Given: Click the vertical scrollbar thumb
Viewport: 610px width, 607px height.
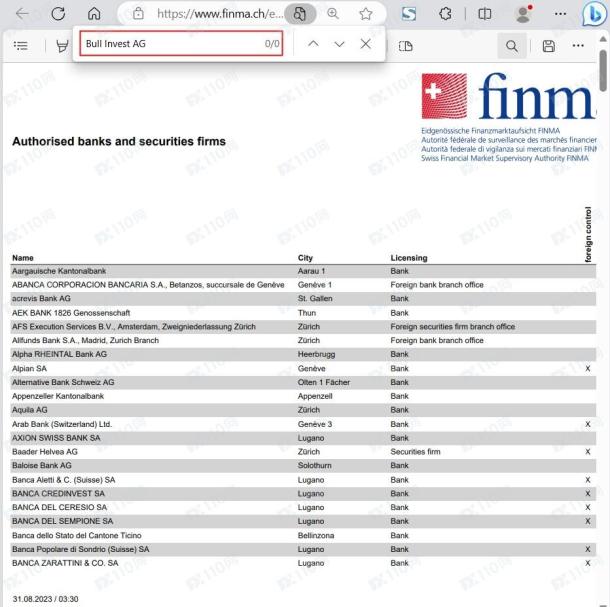Looking at the screenshot, I should [x=603, y=71].
